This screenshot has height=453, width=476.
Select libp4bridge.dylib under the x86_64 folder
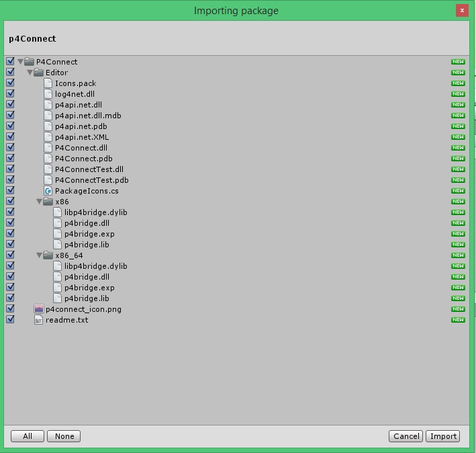[x=95, y=266]
